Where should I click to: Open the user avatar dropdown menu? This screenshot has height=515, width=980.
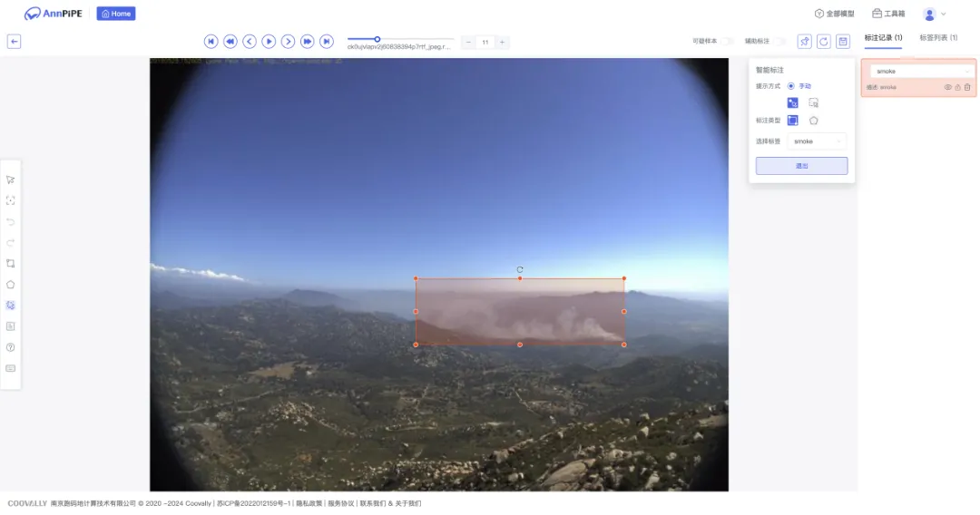point(934,14)
